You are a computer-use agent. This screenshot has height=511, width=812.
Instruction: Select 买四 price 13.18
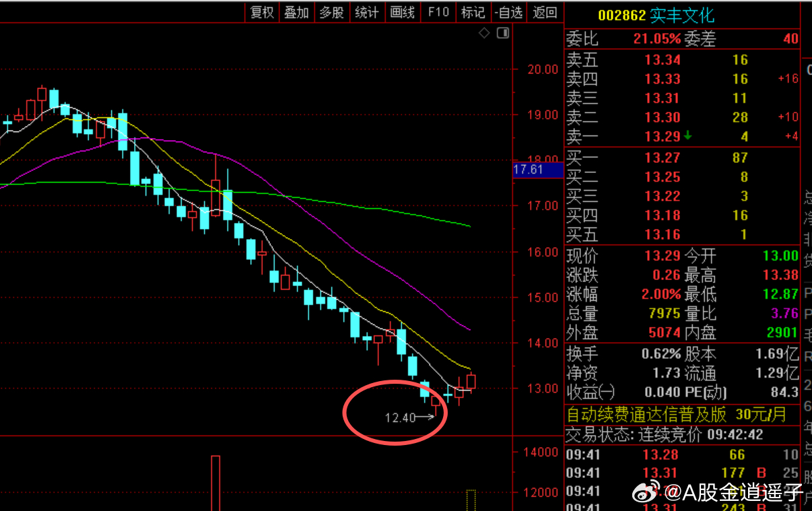click(663, 215)
